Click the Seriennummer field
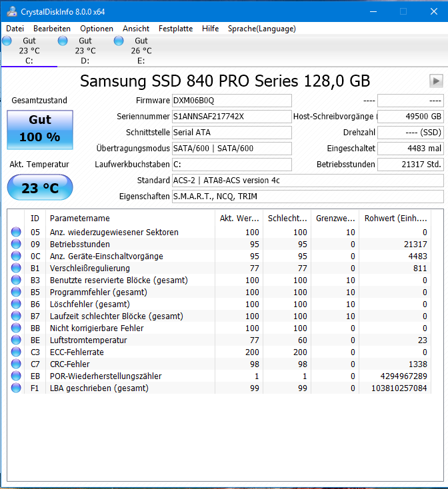This screenshot has height=489, width=448. click(232, 117)
